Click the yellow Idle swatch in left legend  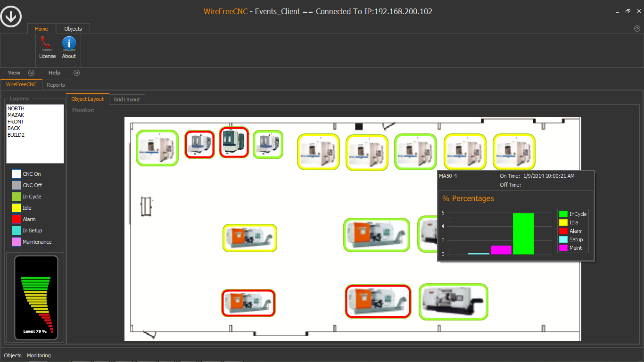pyautogui.click(x=17, y=208)
